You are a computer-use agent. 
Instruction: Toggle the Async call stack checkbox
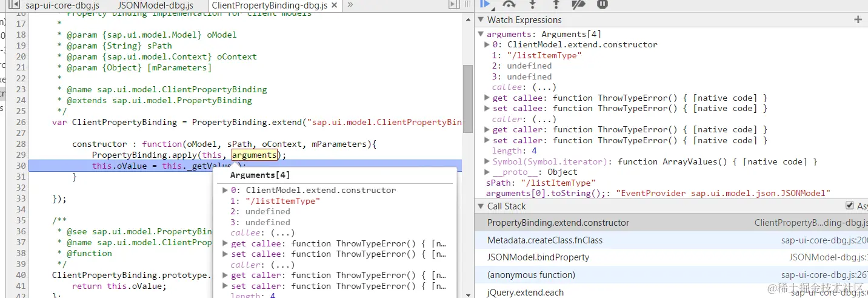(x=849, y=206)
